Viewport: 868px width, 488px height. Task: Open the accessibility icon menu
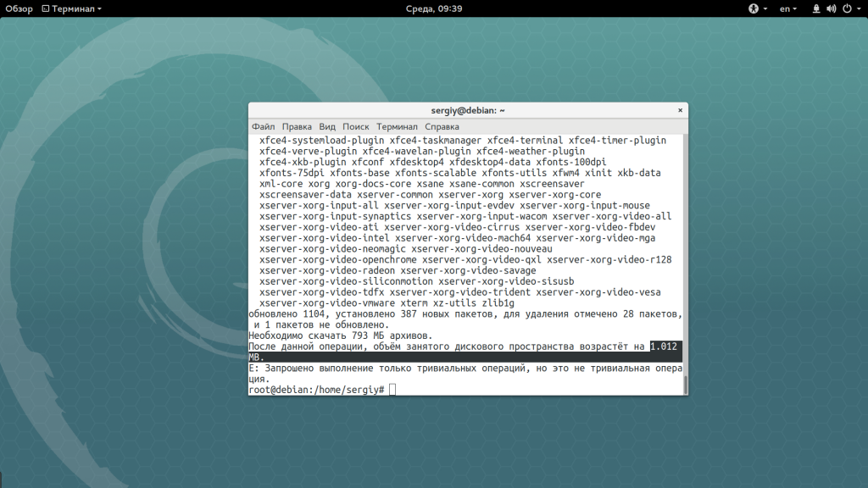753,8
